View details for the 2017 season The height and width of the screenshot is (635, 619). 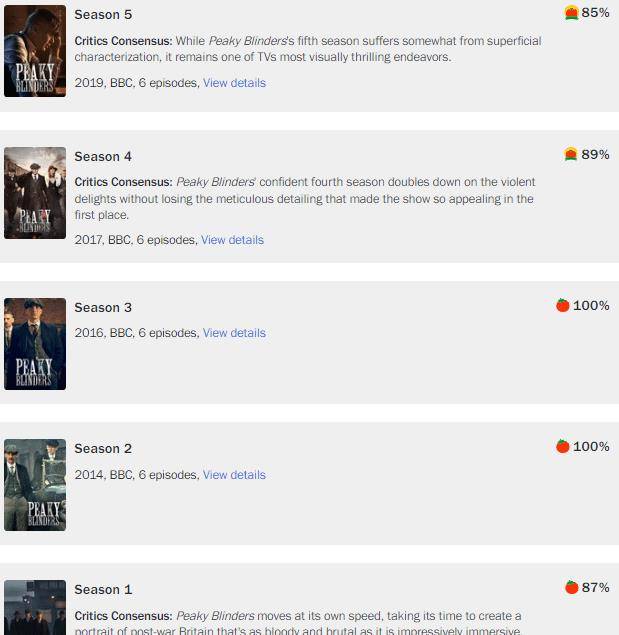tap(232, 240)
